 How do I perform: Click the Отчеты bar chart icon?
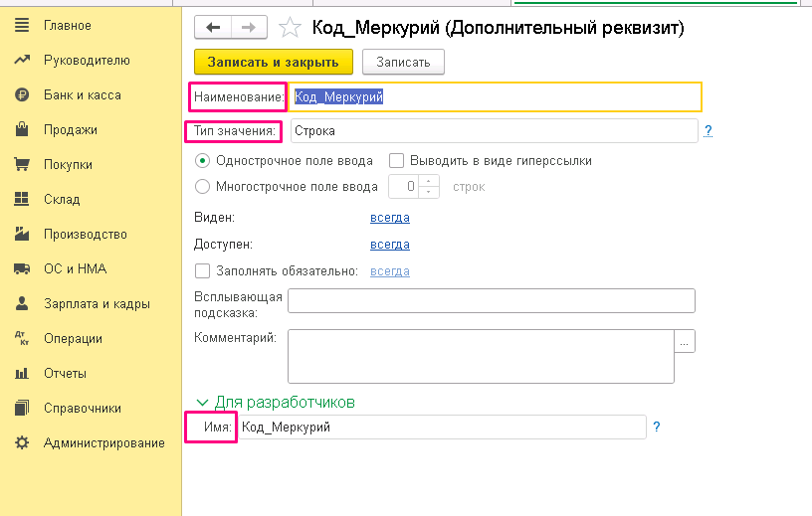point(22,373)
